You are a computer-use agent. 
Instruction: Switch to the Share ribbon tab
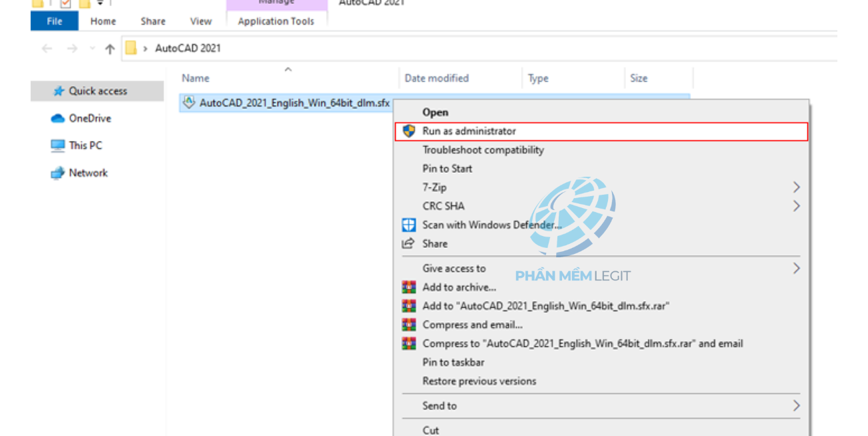click(153, 21)
